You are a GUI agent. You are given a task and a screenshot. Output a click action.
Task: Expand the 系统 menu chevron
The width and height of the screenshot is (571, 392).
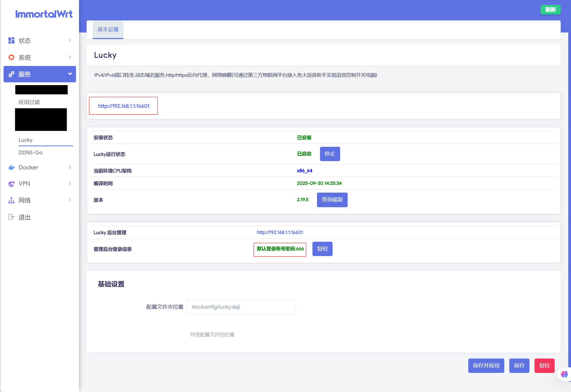pyautogui.click(x=70, y=57)
